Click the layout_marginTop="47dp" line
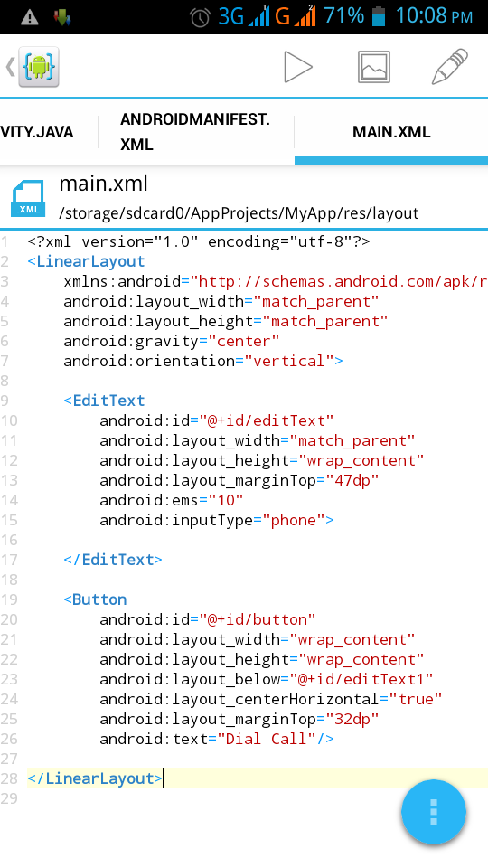 pyautogui.click(x=239, y=480)
